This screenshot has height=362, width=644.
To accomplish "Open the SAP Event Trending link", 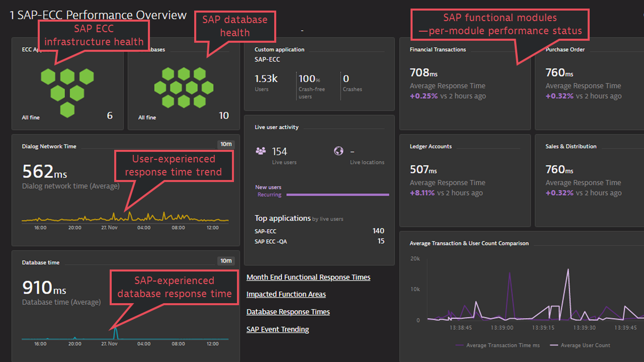I will click(x=278, y=329).
